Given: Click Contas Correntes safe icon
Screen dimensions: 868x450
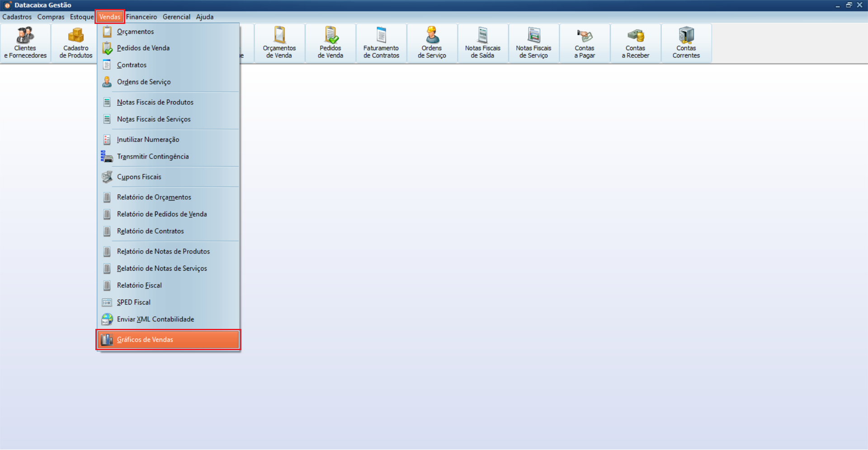Looking at the screenshot, I should coord(686,36).
